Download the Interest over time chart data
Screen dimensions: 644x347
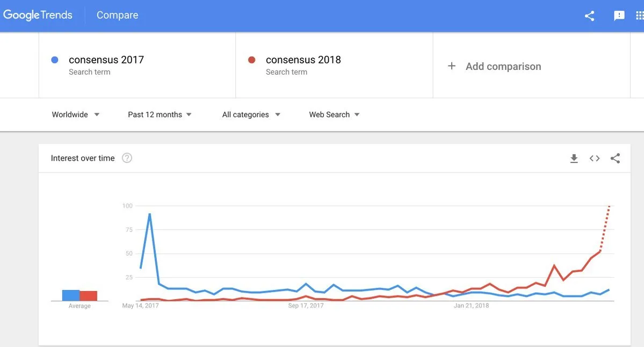(574, 158)
